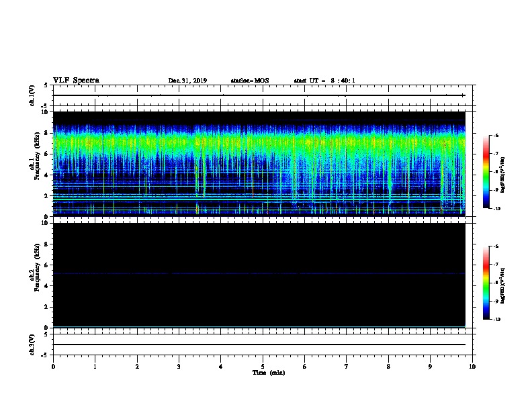Click the "9" tick on the Time axis
This screenshot has height=411, width=532.
click(430, 367)
